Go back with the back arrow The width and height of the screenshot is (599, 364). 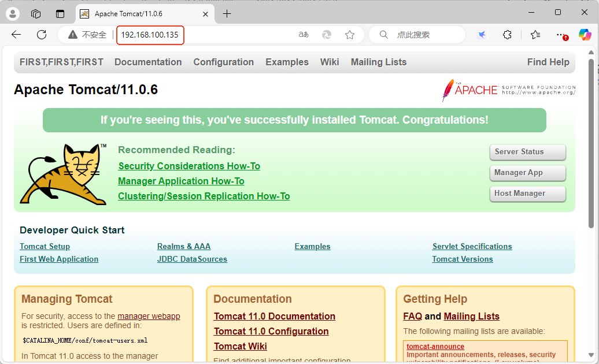pyautogui.click(x=16, y=35)
